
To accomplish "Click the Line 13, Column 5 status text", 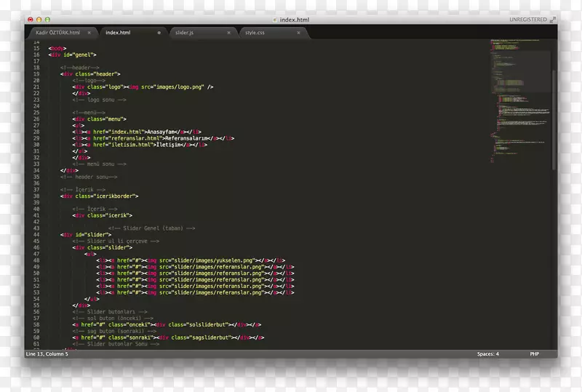I will point(47,354).
